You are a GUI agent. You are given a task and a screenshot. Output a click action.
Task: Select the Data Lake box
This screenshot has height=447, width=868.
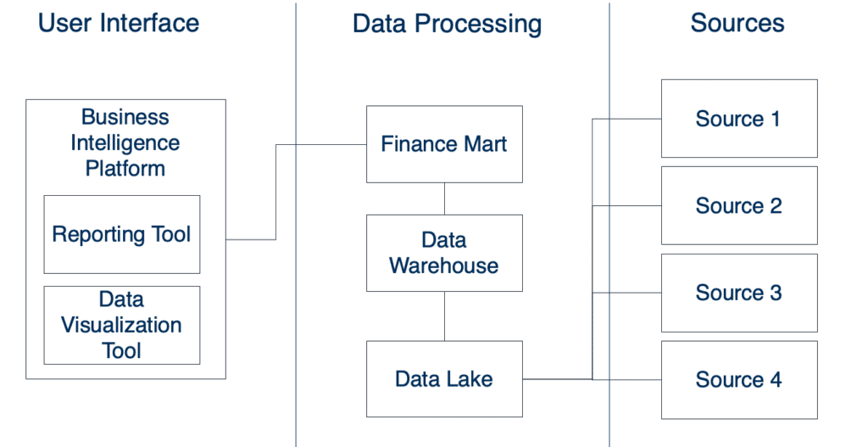pos(444,379)
